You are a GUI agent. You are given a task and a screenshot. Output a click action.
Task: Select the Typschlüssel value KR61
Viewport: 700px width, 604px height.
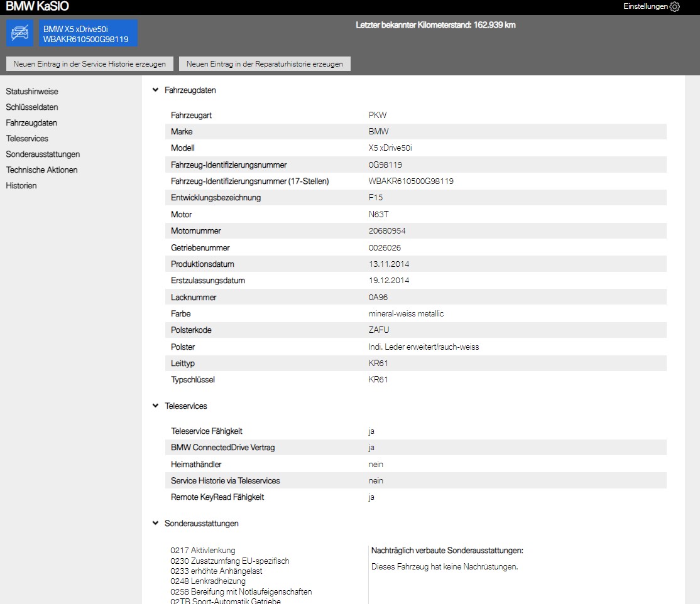coord(378,380)
